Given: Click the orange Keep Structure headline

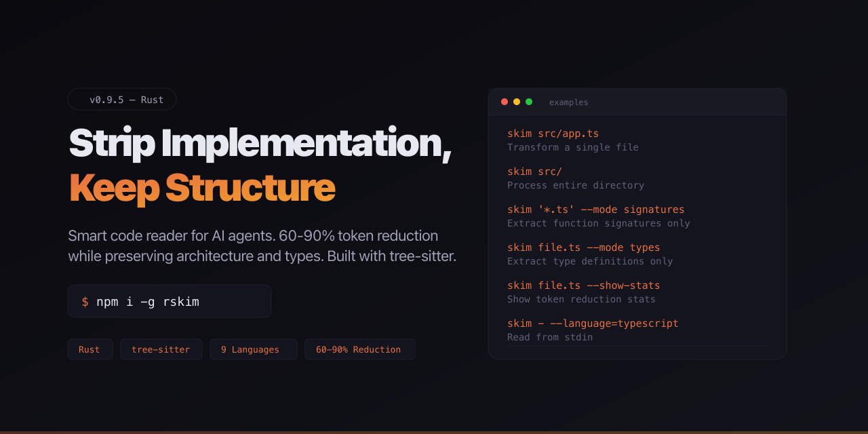Looking at the screenshot, I should tap(202, 188).
